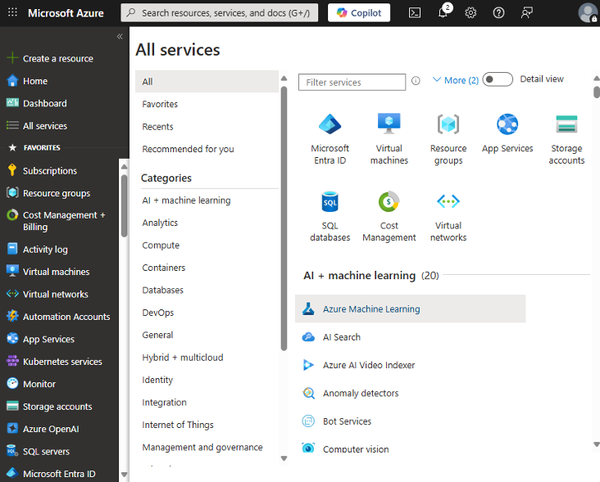Open the App Services tile icon
Screen dimensions: 600x482
pyautogui.click(x=507, y=124)
